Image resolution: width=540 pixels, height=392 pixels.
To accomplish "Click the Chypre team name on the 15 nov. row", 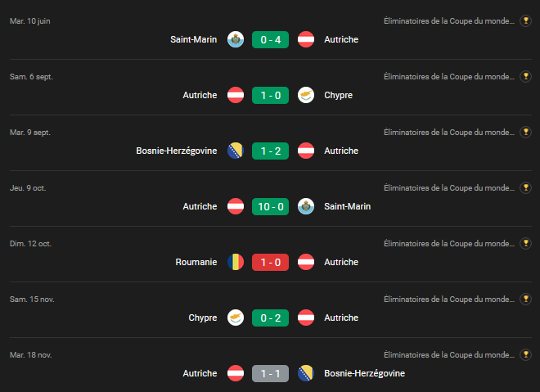I will [x=203, y=318].
